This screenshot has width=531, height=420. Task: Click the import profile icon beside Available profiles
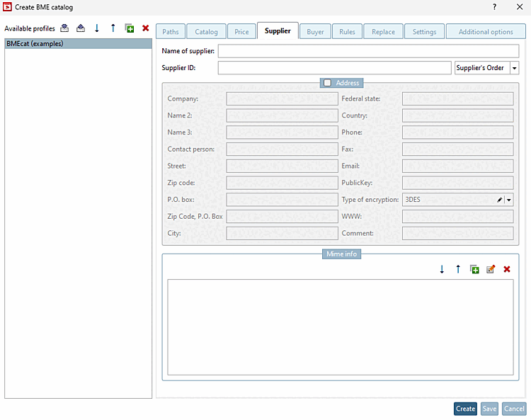point(64,28)
